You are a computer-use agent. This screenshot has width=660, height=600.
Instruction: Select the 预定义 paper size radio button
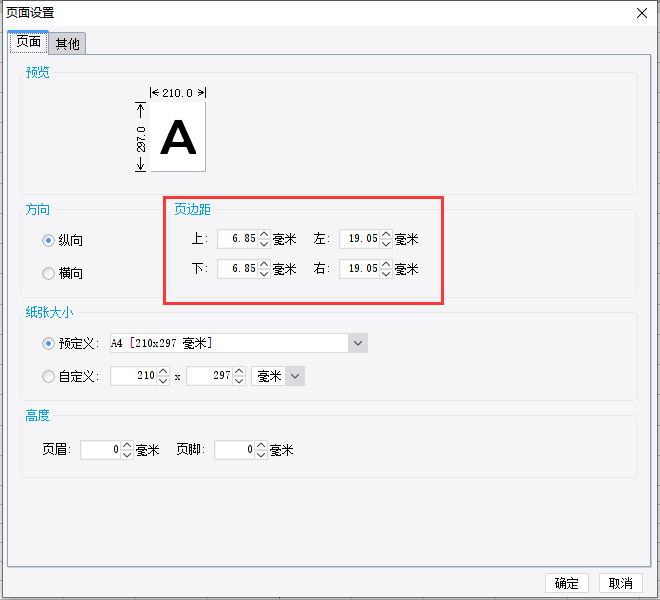[48, 344]
